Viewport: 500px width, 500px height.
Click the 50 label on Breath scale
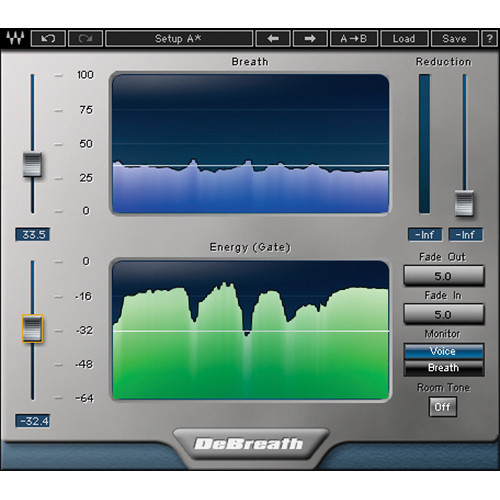click(x=86, y=144)
